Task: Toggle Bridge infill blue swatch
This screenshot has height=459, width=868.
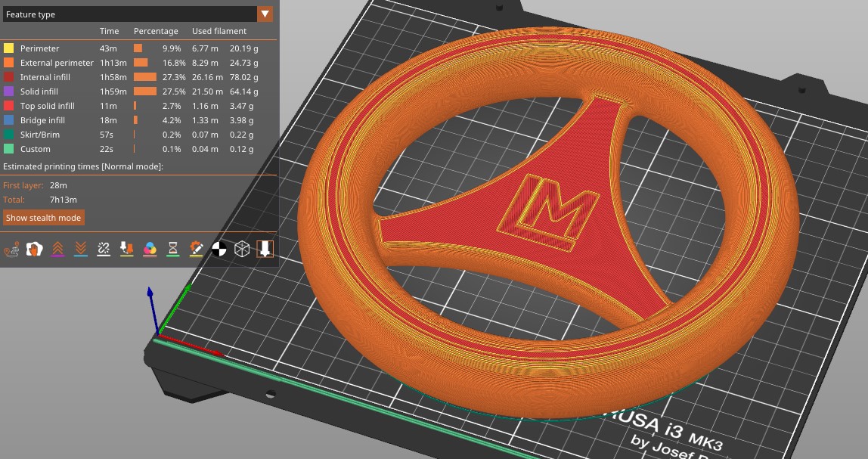Action: pos(9,120)
